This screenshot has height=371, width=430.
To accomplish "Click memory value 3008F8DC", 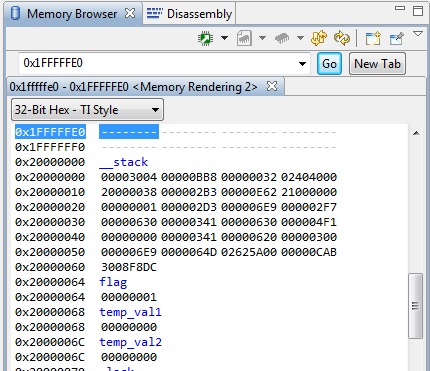I will [129, 267].
